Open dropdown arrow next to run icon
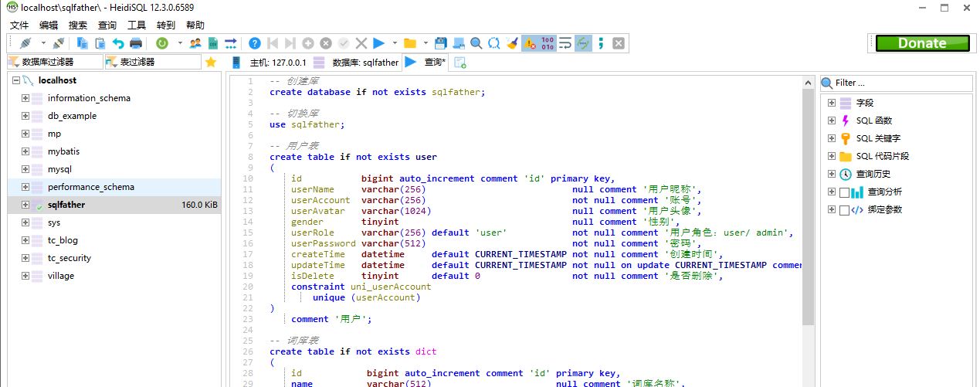This screenshot has height=387, width=980. pos(395,43)
